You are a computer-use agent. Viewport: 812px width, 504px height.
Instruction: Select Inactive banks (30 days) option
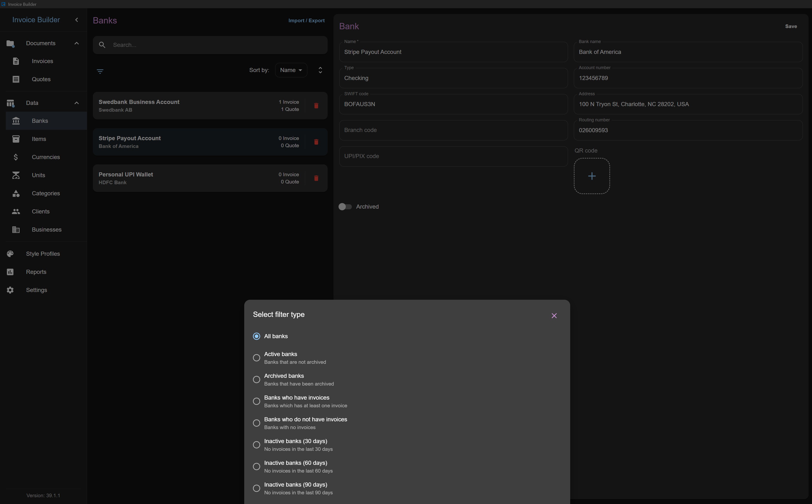[x=256, y=445]
